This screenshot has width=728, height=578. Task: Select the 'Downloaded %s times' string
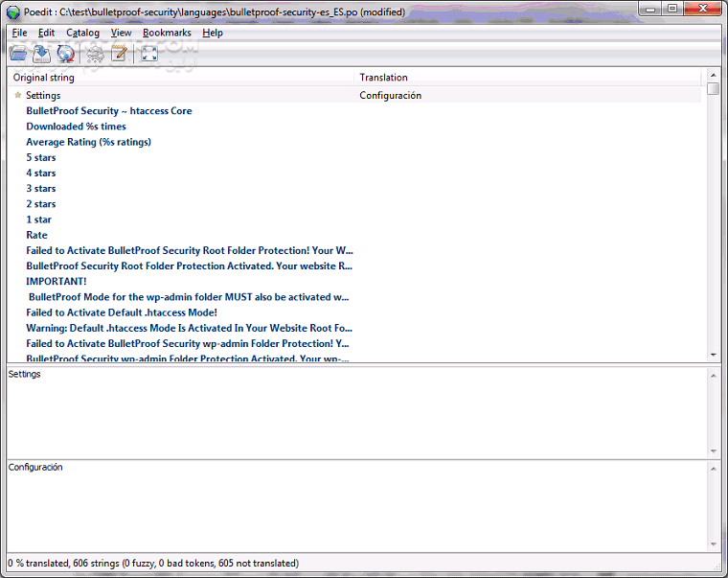point(76,127)
